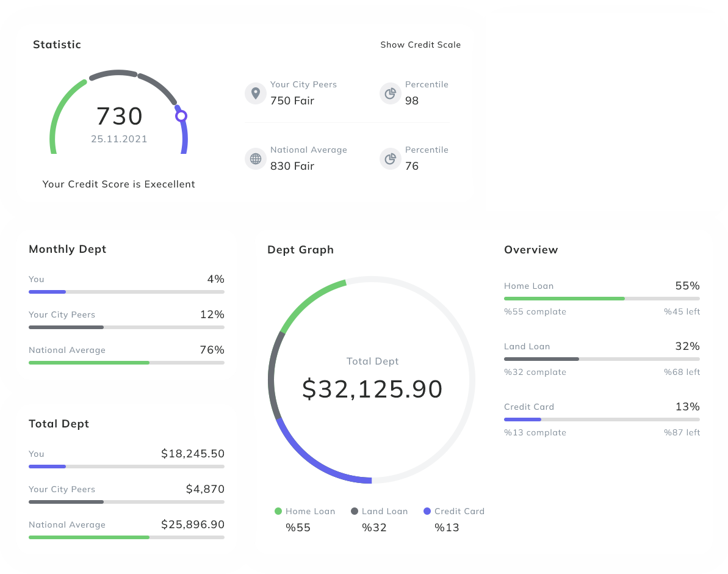Viewport: 728px width, 574px height.
Task: Click the 730 credit score value
Action: coord(120,116)
